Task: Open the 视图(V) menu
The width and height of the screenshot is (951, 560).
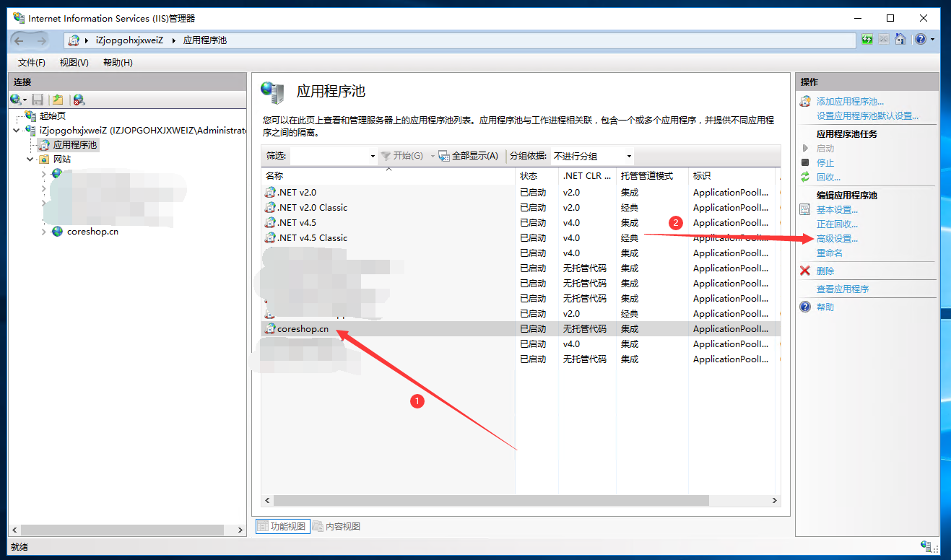Action: 74,63
